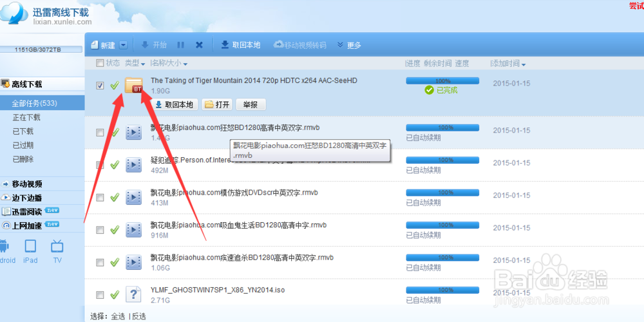This screenshot has width=644, height=322.
Task: Click video file icon of 吸血鬼生活
Action: click(133, 230)
